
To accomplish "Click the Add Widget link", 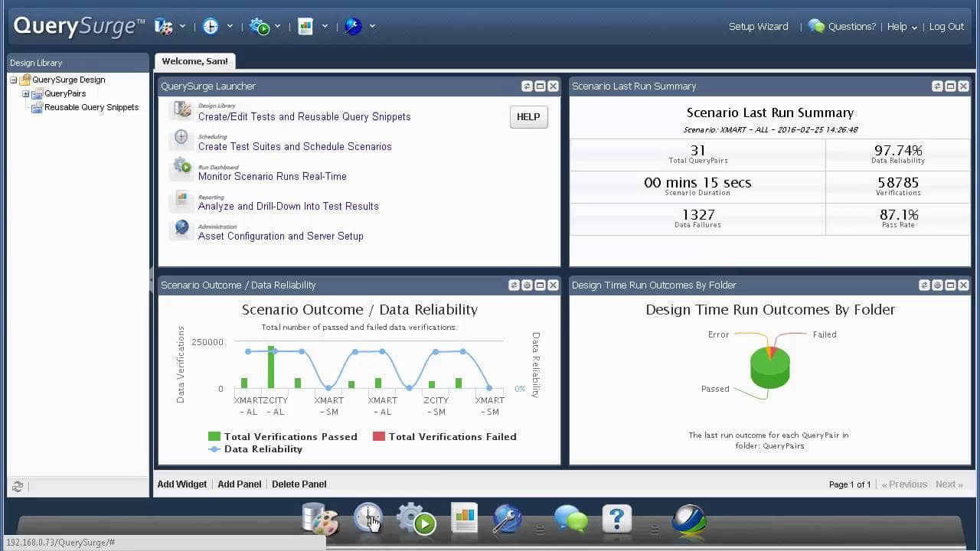I will pyautogui.click(x=182, y=484).
